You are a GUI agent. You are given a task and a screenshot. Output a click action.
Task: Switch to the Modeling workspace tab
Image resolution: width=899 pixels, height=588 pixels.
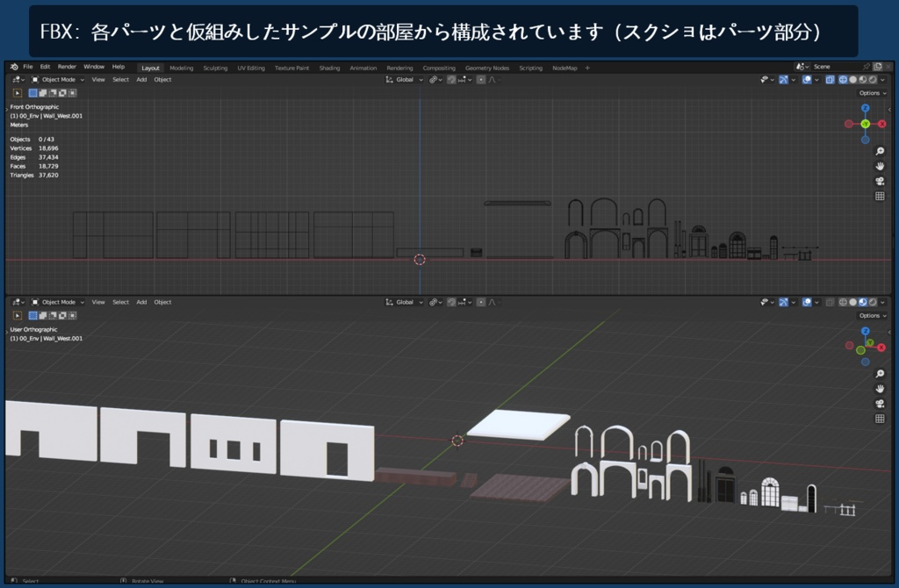tap(181, 68)
